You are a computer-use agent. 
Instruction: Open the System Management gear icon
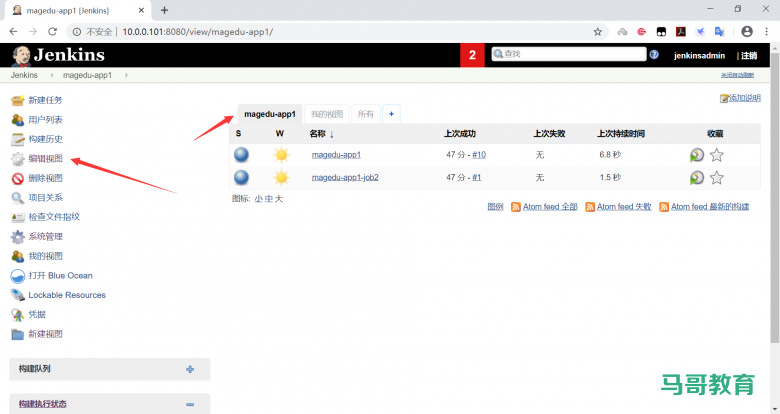pyautogui.click(x=18, y=237)
